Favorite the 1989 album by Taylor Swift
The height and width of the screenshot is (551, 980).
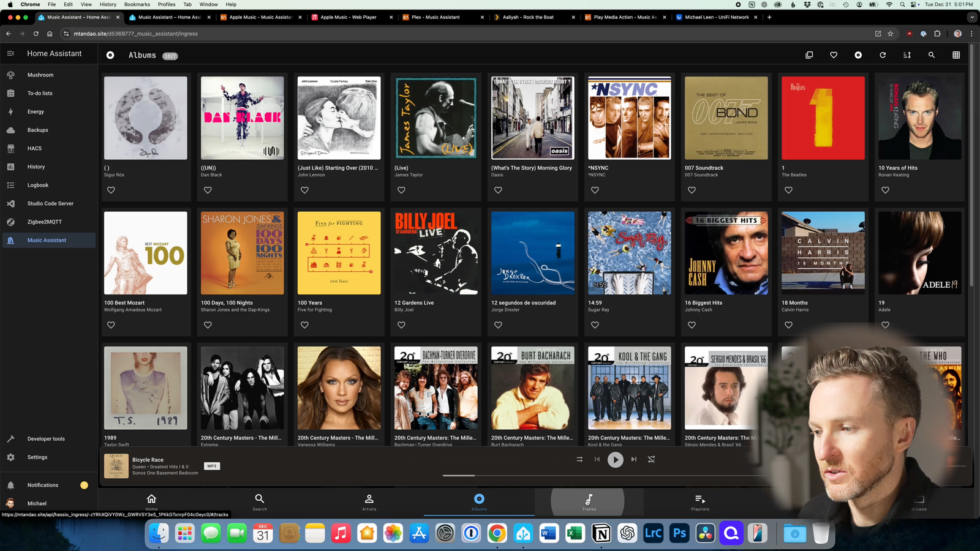[111, 460]
